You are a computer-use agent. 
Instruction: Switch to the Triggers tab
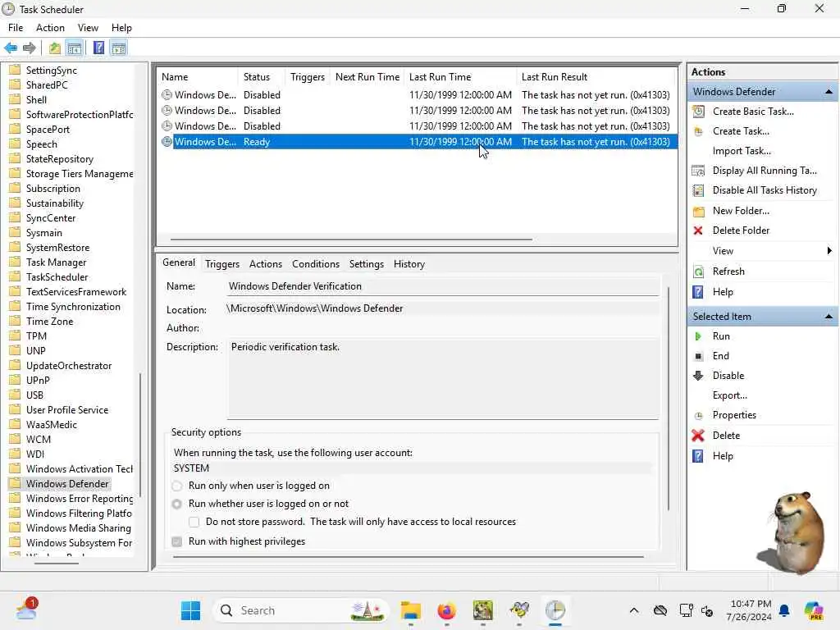pos(222,264)
